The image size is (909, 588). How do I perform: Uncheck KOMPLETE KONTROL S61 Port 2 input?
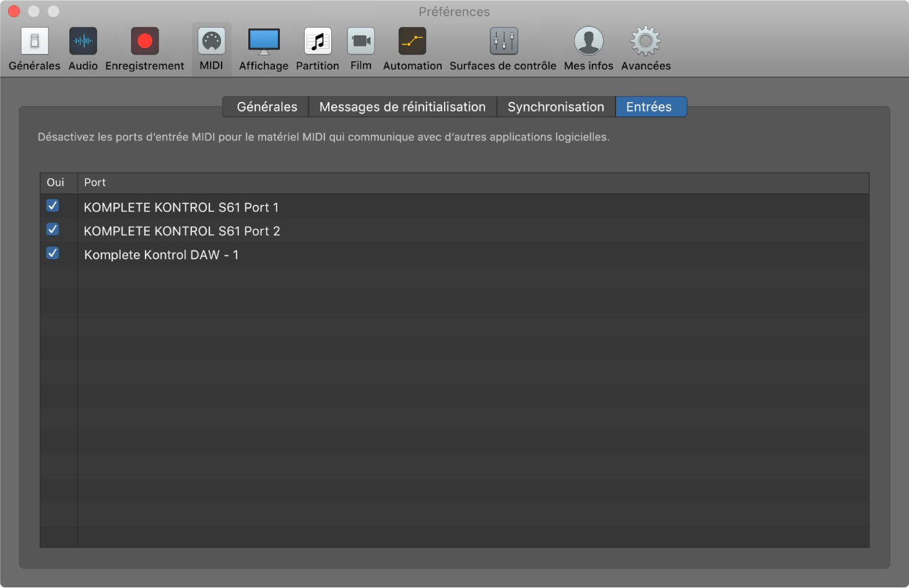53,230
